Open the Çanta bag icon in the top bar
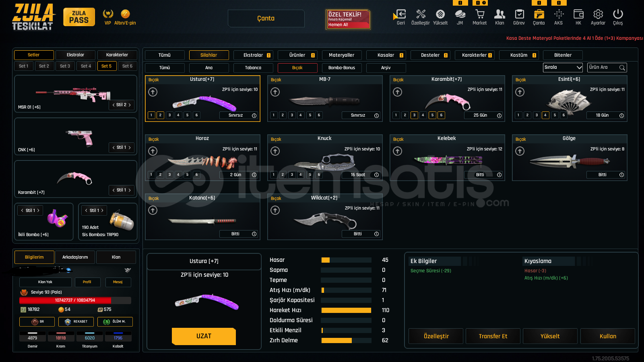Screen dimensions: 644x362 [539, 14]
